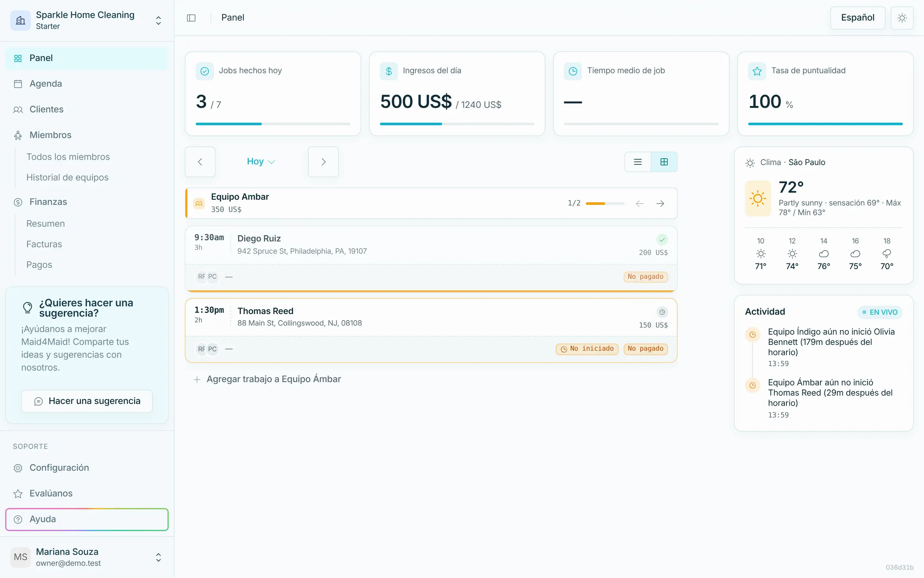Screen dimensions: 924x578
Task: Click Equipo Ambar left arrow
Action: (x=639, y=203)
